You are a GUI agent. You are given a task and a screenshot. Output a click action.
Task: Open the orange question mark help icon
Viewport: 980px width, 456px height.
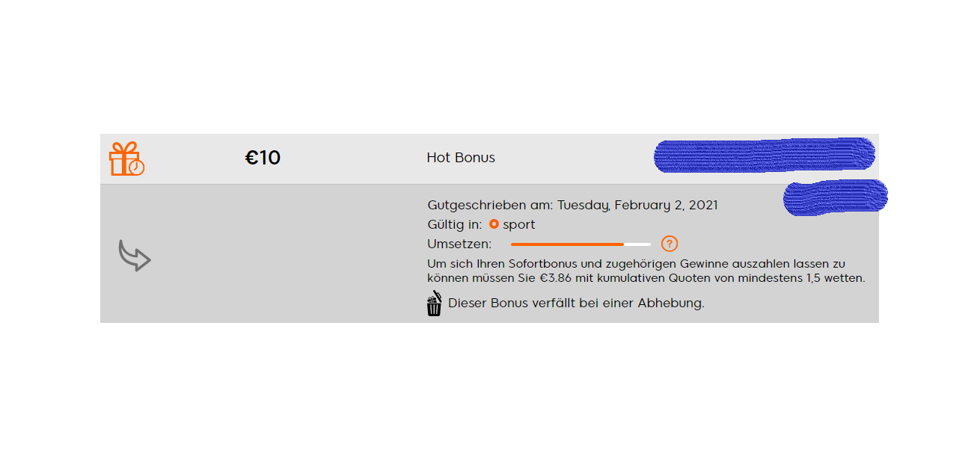coord(670,244)
